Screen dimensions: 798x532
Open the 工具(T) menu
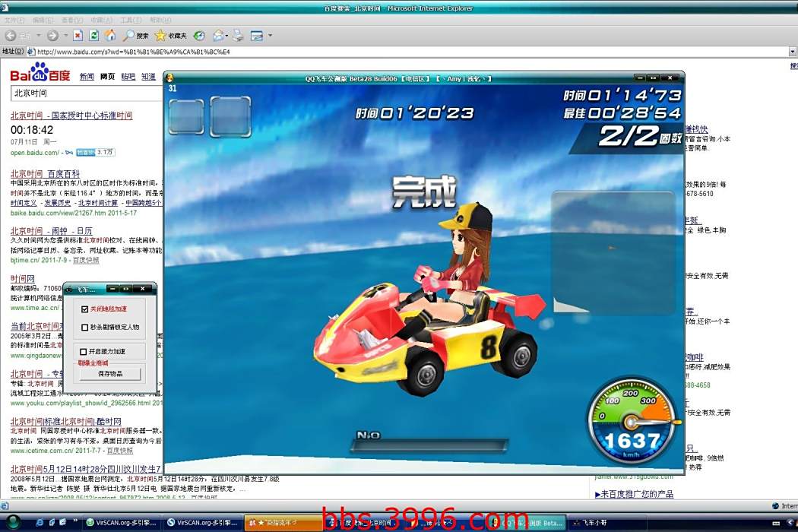click(x=131, y=21)
